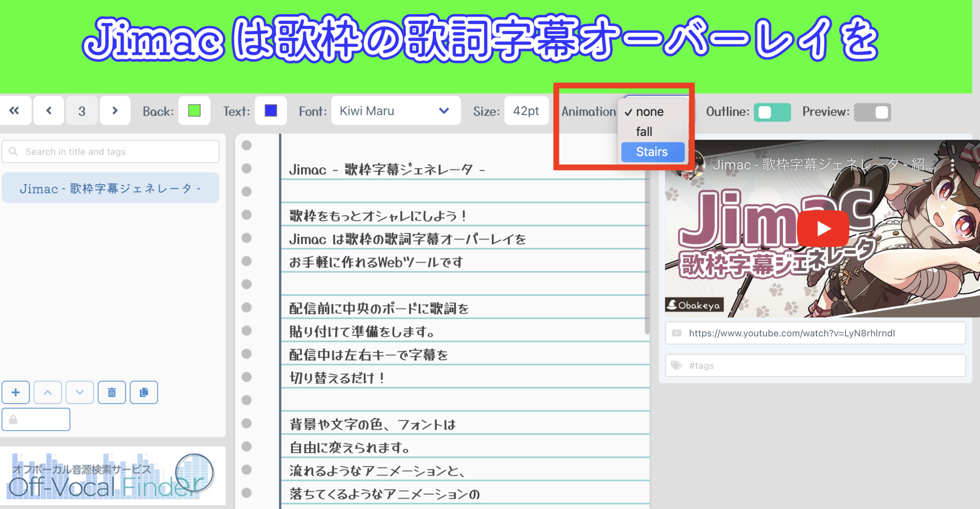Click the search magnifier icon in the sidebar
Viewport: 980px width, 509px height.
[13, 151]
